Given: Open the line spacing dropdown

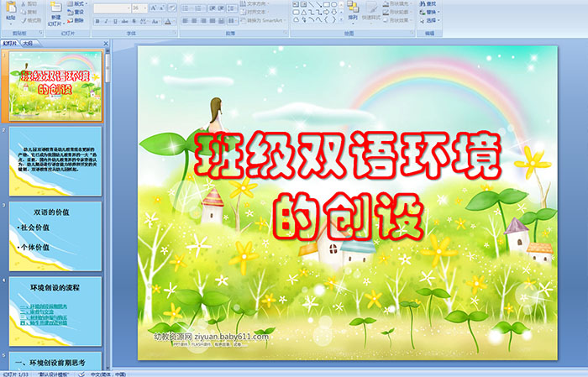Looking at the screenshot, I should pos(232,8).
